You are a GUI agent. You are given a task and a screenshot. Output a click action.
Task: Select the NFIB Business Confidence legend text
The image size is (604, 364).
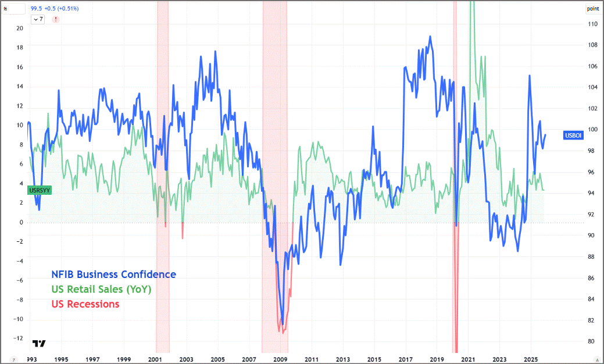tap(113, 274)
